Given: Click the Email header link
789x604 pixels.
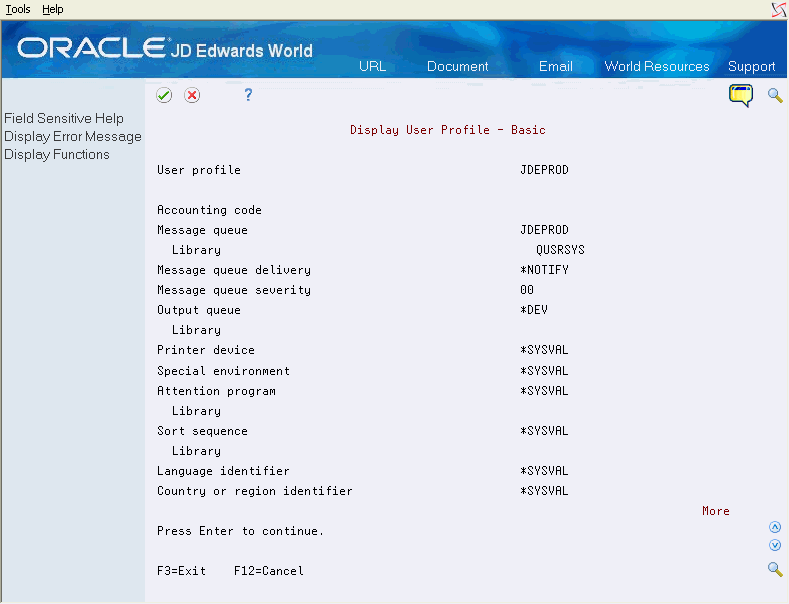Looking at the screenshot, I should point(556,66).
